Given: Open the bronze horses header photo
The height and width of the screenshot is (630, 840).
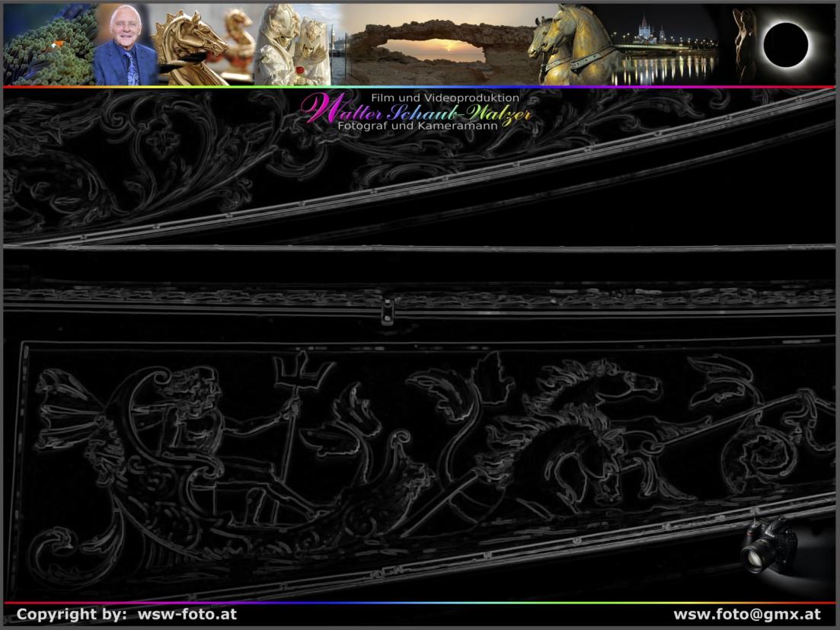Looking at the screenshot, I should [x=572, y=45].
